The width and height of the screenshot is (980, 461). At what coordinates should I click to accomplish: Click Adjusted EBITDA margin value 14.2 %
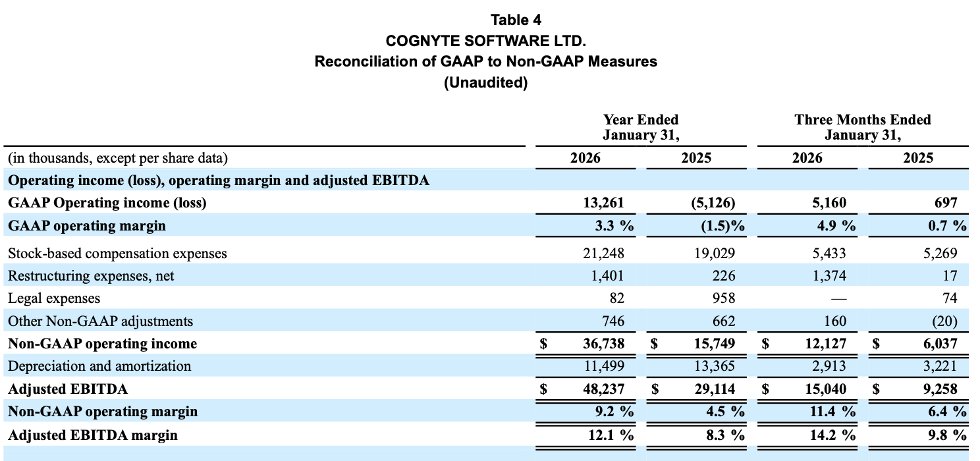833,435
